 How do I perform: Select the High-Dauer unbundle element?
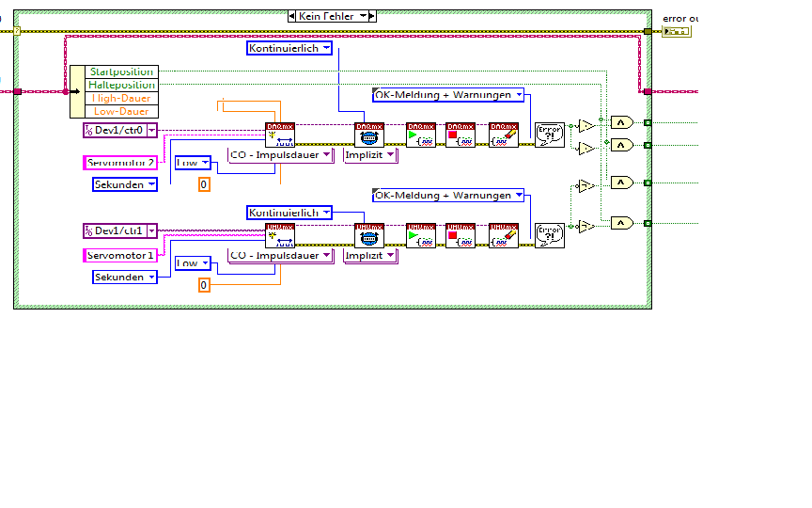pyautogui.click(x=121, y=99)
